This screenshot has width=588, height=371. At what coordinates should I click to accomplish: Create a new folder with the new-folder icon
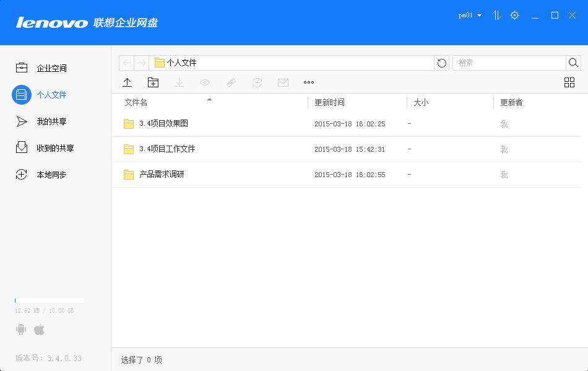click(153, 82)
